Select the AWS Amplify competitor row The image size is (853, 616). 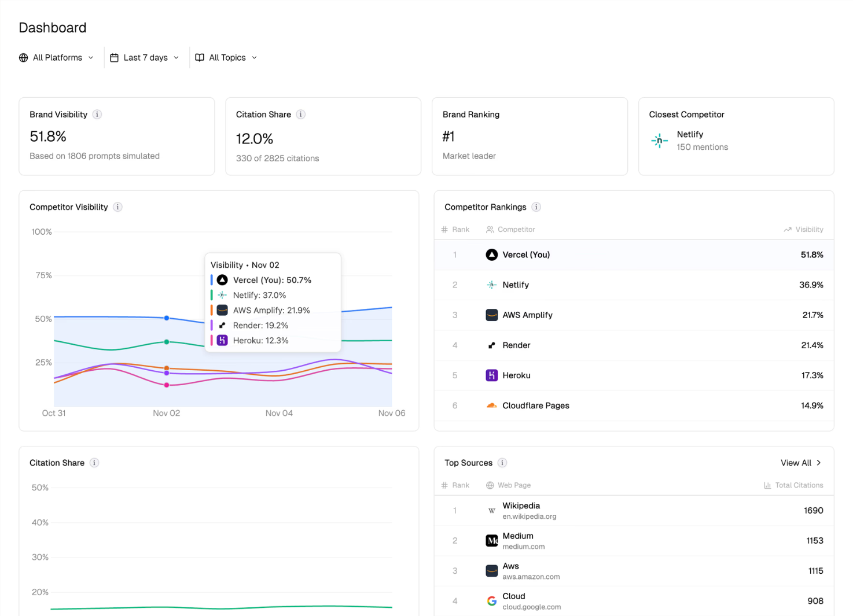pyautogui.click(x=634, y=315)
